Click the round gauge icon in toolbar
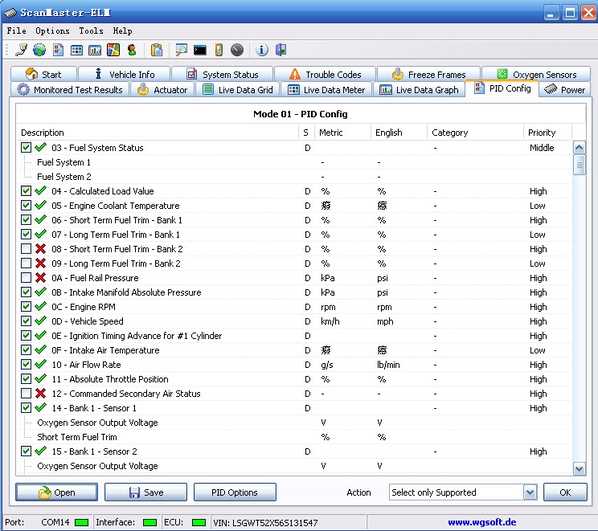This screenshot has width=598, height=531. click(x=237, y=50)
